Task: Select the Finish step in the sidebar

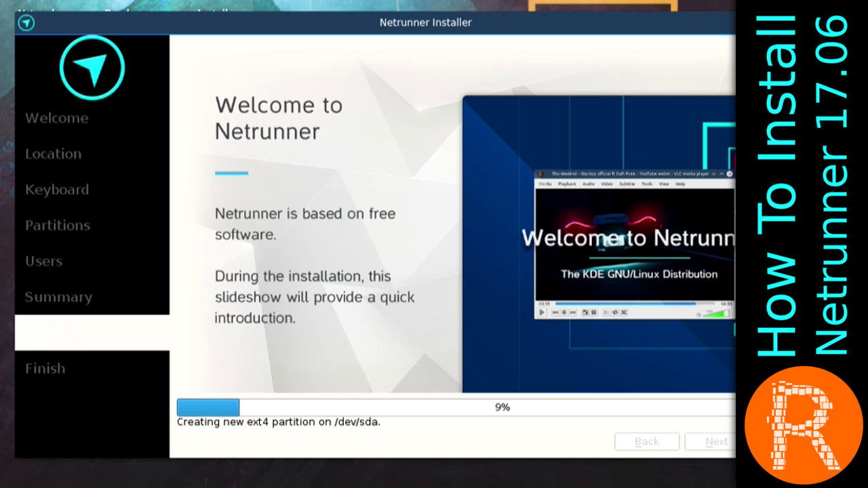Action: pyautogui.click(x=45, y=369)
